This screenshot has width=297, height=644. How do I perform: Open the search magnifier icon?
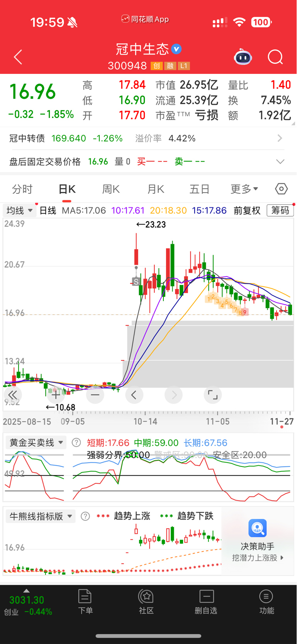pos(275,57)
